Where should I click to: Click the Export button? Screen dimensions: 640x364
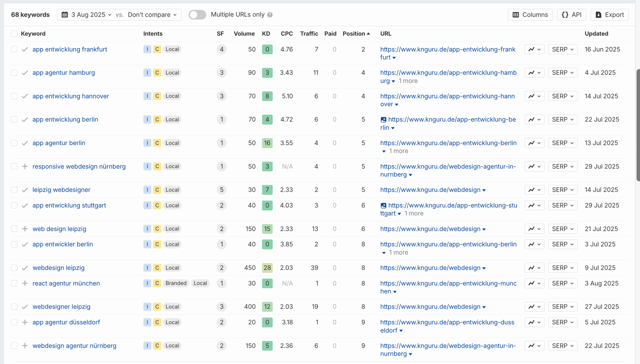(609, 14)
